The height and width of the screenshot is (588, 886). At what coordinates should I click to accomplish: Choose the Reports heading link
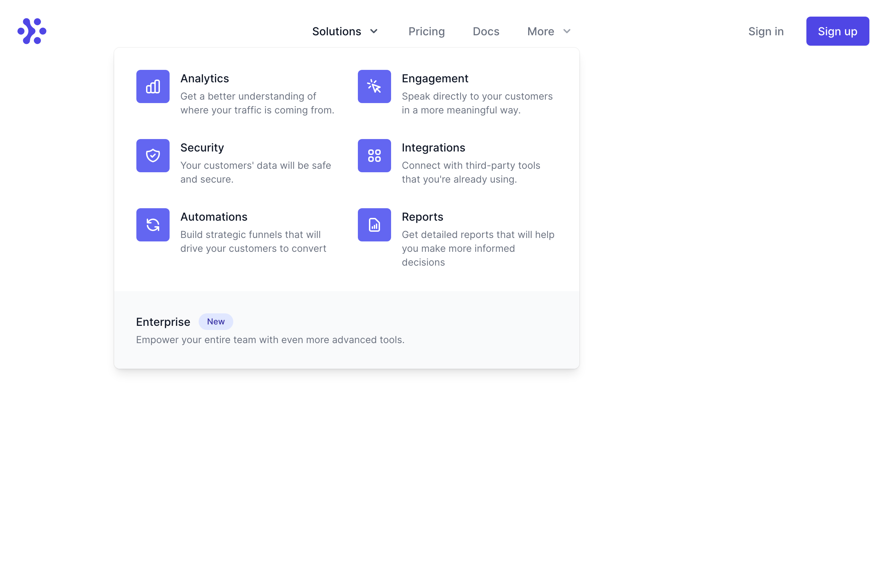click(422, 217)
